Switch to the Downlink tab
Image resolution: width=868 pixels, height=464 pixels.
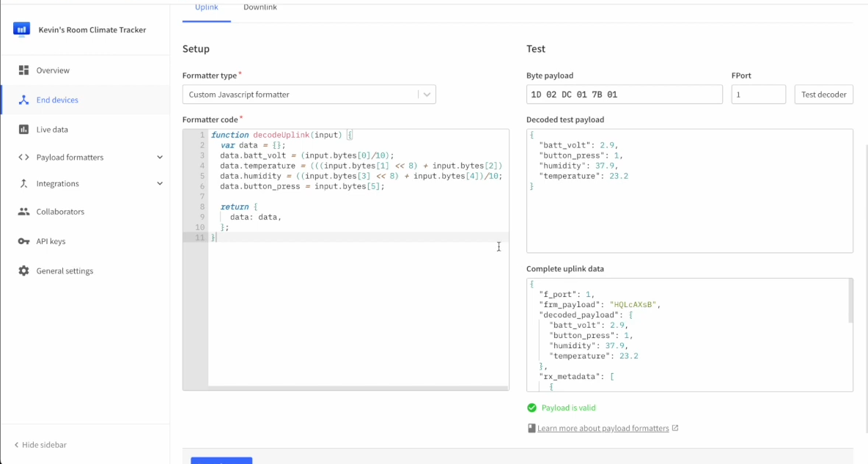click(260, 8)
